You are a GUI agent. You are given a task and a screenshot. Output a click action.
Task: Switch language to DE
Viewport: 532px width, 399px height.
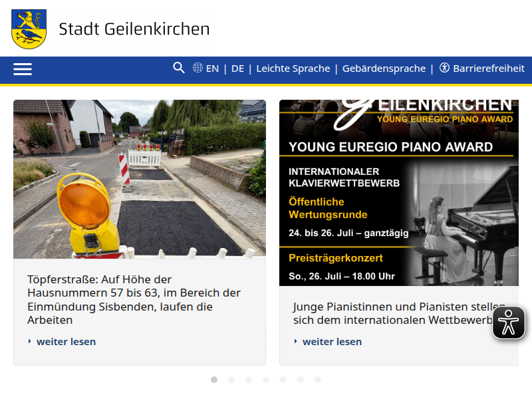pyautogui.click(x=237, y=68)
